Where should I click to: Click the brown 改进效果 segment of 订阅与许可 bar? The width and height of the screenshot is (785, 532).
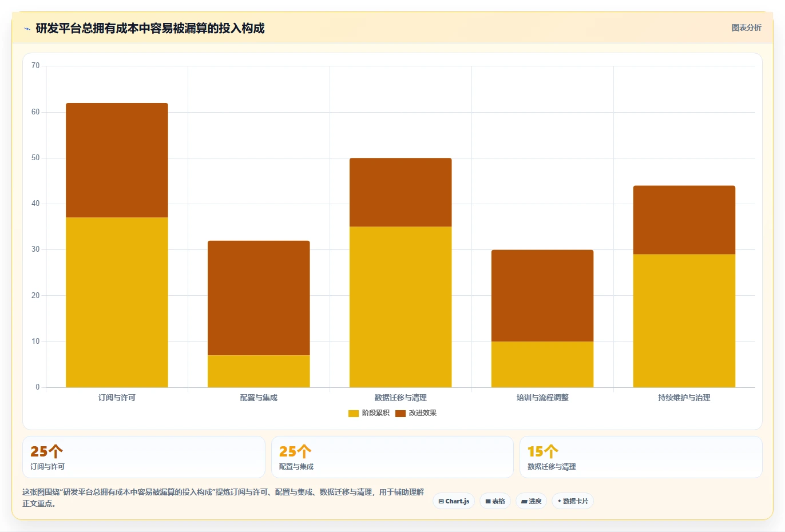click(117, 160)
